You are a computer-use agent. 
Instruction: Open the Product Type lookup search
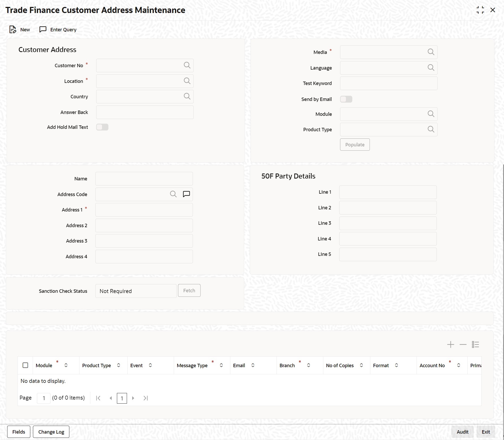(431, 129)
